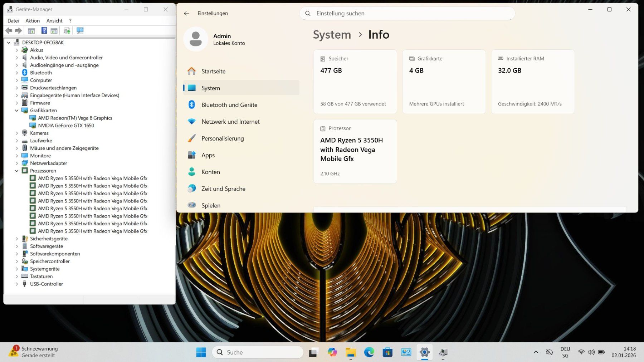Screen dimensions: 644x362
Task: Open the Ansicht menu in Geräte-Manager
Action: (x=54, y=20)
